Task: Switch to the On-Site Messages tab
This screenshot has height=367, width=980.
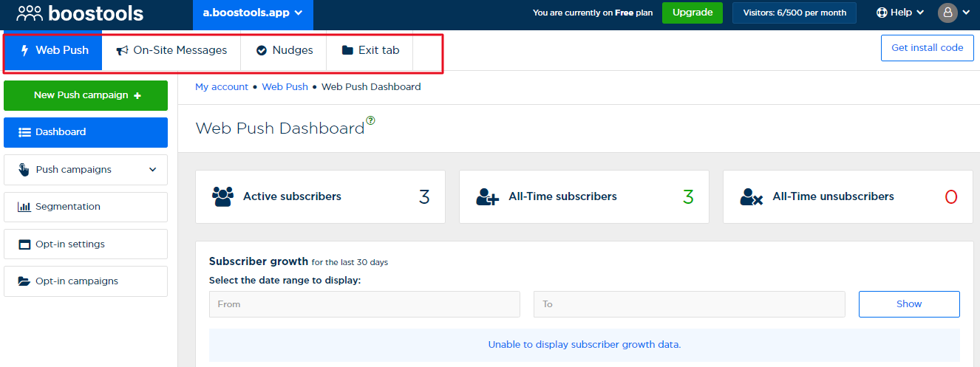Action: pos(171,51)
